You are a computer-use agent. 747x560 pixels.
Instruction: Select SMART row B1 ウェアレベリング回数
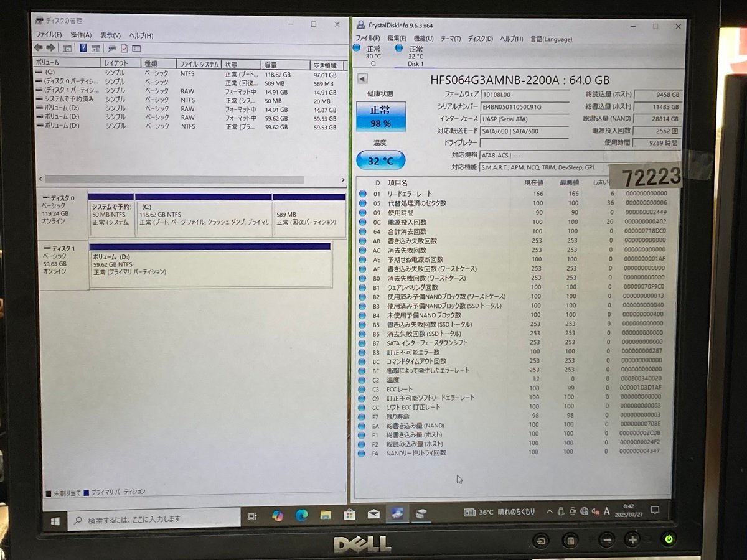(514, 287)
